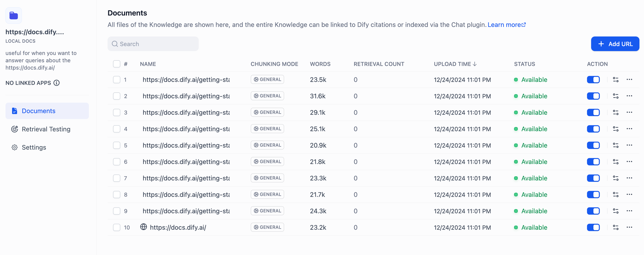Open the Documents sidebar item
Image resolution: width=644 pixels, height=255 pixels.
(39, 111)
